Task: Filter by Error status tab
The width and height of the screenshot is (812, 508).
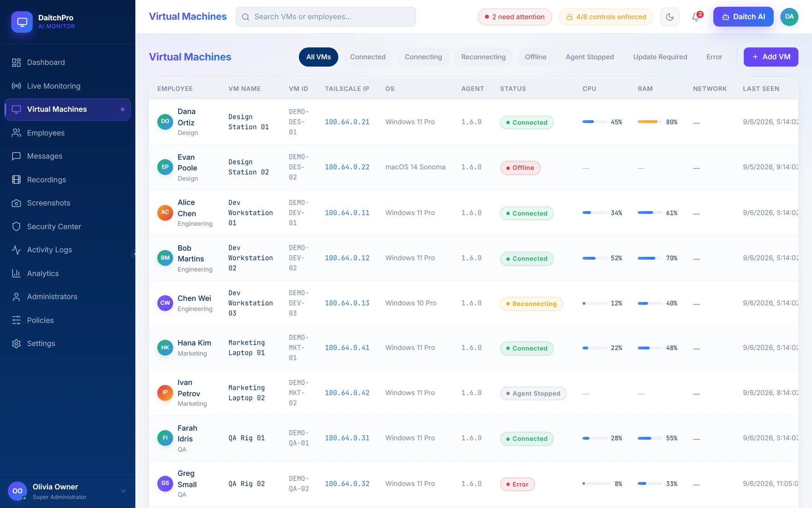Action: (714, 57)
